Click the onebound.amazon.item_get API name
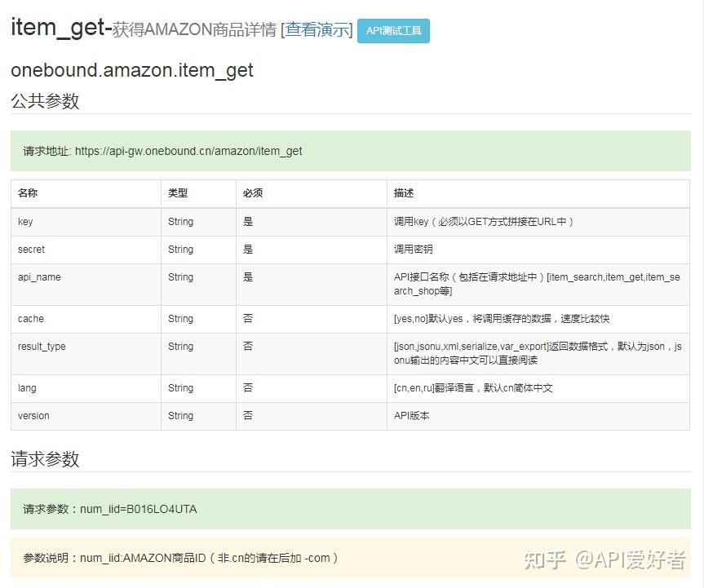Image resolution: width=704 pixels, height=588 pixels. (131, 71)
